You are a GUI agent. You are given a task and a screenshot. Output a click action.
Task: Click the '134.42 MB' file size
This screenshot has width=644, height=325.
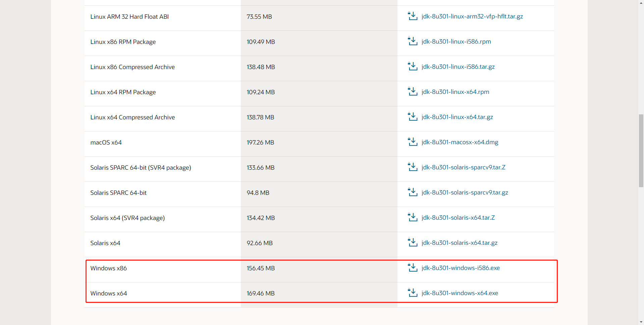pos(261,218)
